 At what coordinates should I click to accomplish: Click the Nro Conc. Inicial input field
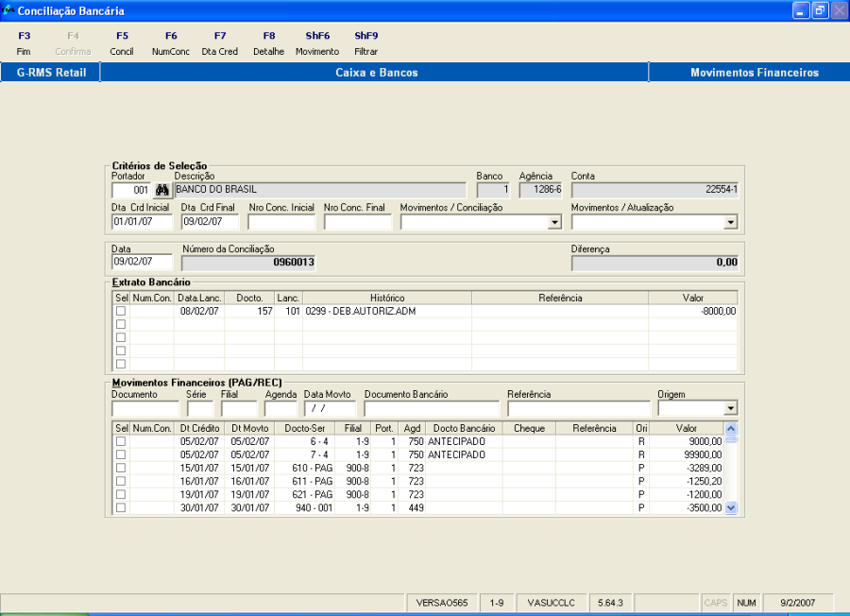pyautogui.click(x=280, y=222)
